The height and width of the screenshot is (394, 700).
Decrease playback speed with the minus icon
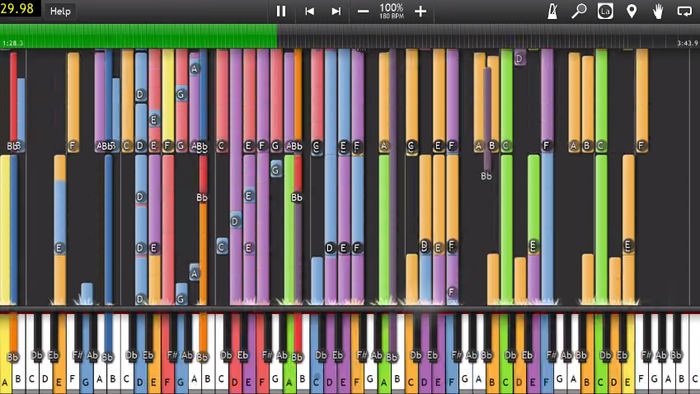tap(363, 11)
